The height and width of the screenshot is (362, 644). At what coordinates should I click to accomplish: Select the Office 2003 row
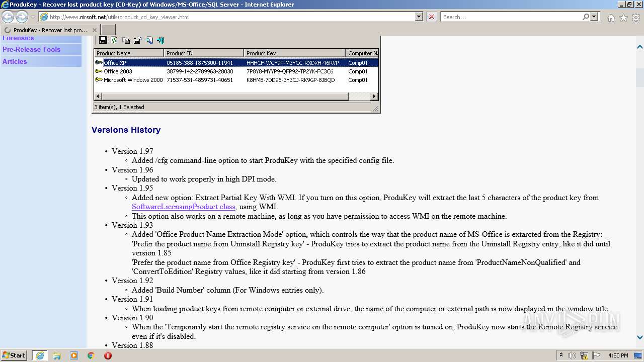(236, 71)
